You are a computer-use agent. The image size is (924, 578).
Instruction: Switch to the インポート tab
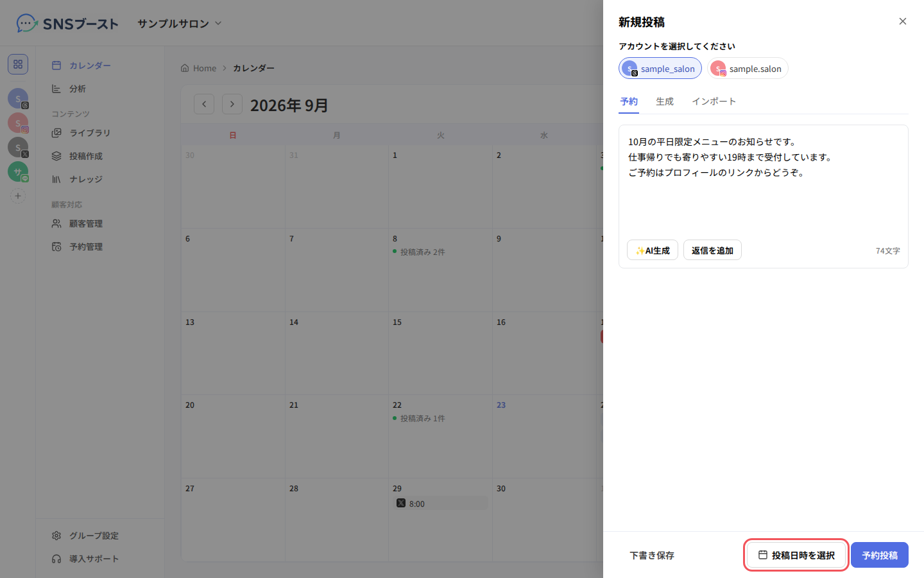tap(714, 101)
